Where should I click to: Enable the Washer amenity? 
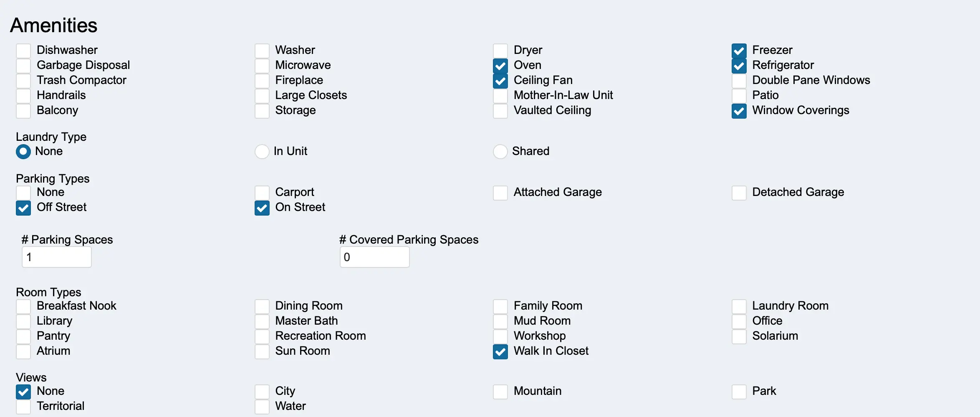pos(262,51)
